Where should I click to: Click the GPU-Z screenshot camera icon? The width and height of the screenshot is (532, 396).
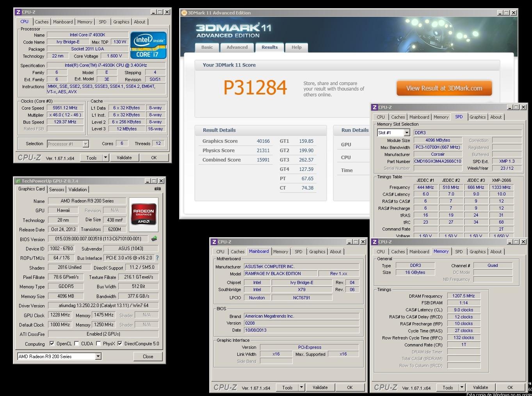point(157,189)
